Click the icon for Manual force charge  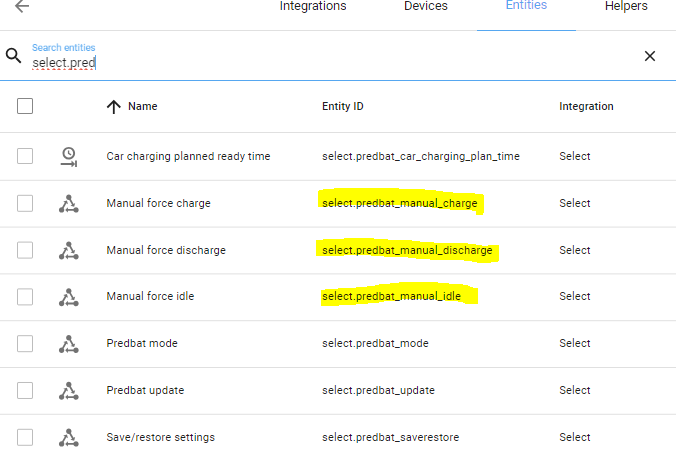click(69, 204)
